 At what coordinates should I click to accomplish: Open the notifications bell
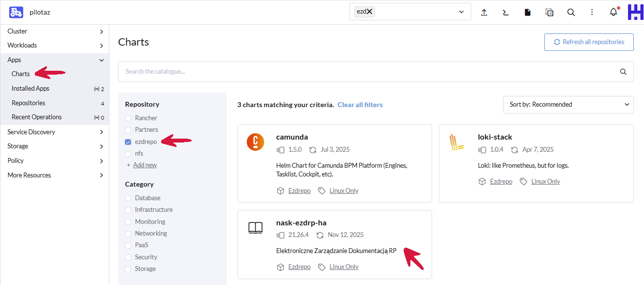click(614, 13)
